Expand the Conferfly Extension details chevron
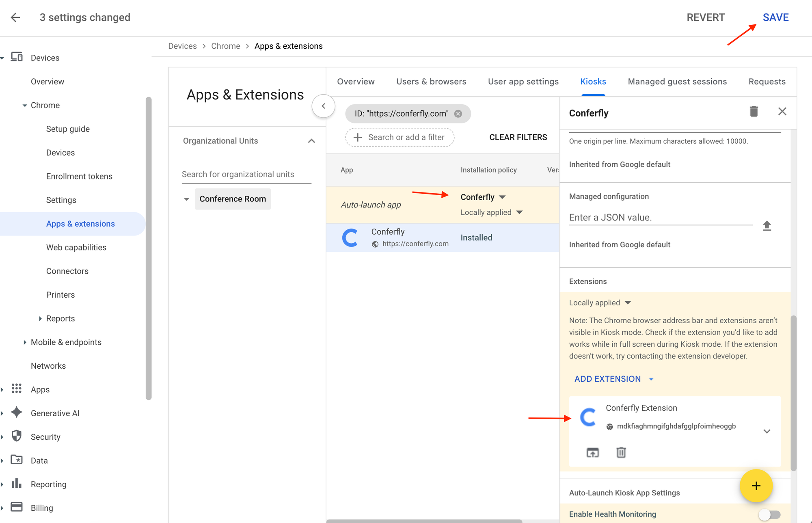This screenshot has width=812, height=523. [x=767, y=431]
